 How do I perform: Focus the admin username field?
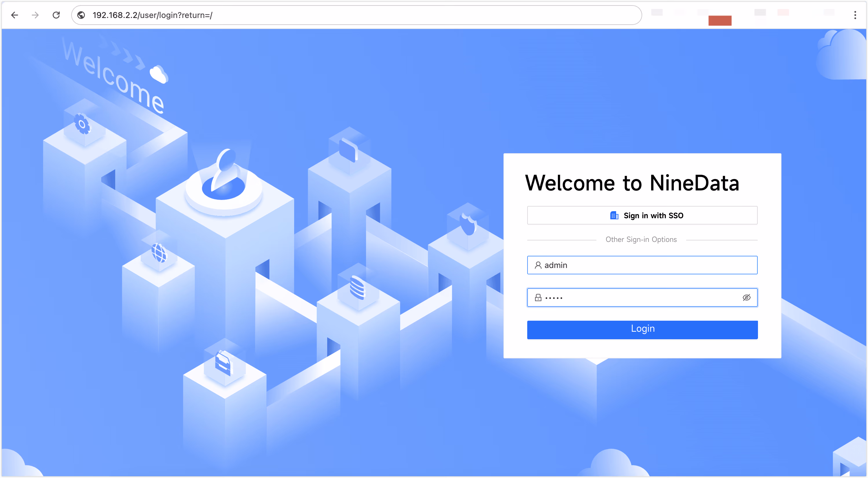pos(642,265)
